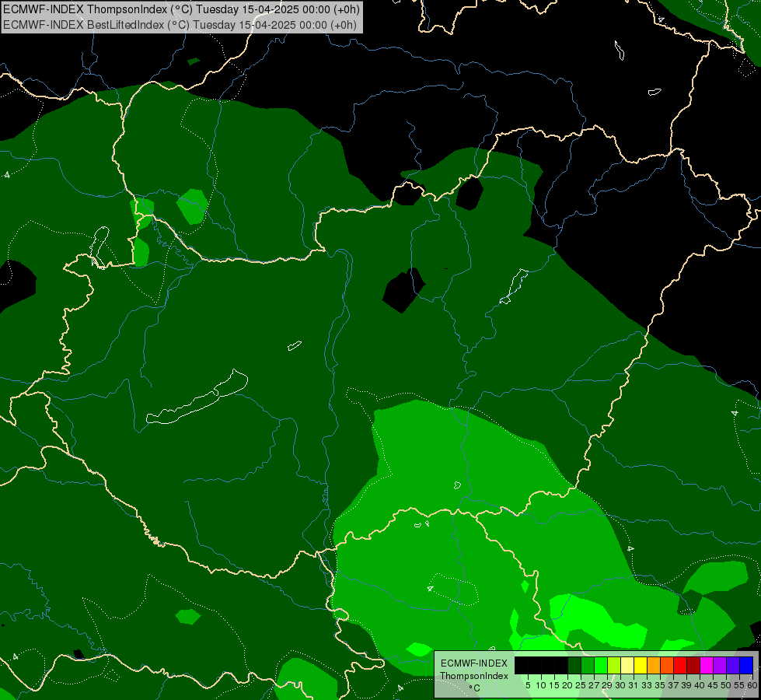Click the legend value label 10
The width and height of the screenshot is (761, 700).
click(541, 685)
